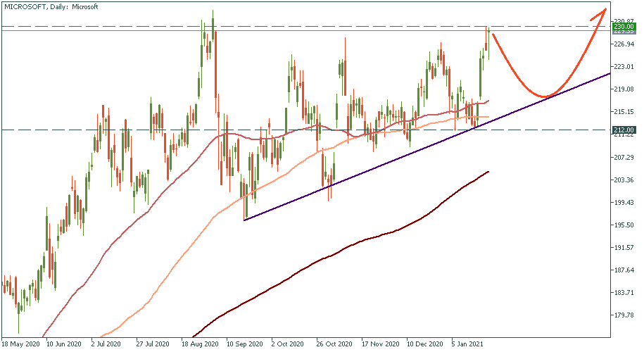Click the 10 Sep 2020 date label
The height and width of the screenshot is (352, 644).
[x=245, y=345]
